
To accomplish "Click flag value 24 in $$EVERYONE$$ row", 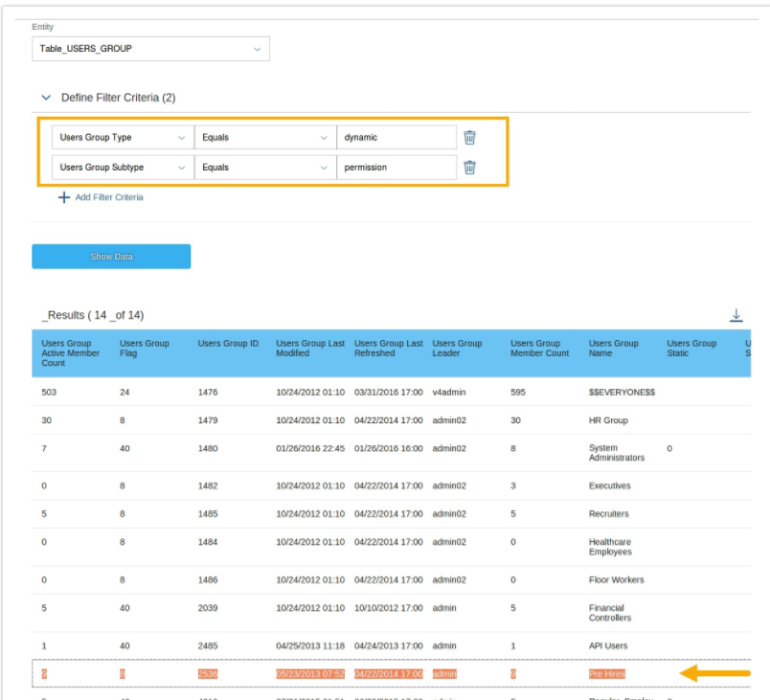I will pyautogui.click(x=125, y=393).
